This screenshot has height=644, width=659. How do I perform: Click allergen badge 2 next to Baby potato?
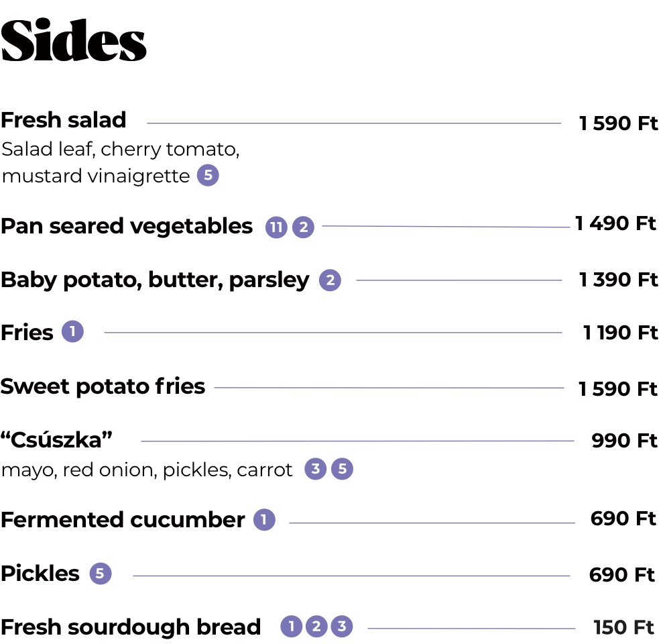pos(330,280)
